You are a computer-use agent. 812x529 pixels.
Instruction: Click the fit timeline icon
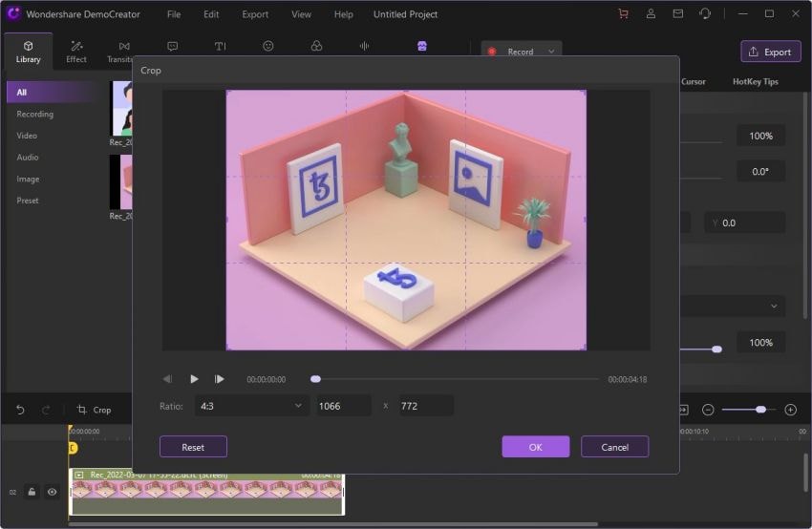(684, 410)
